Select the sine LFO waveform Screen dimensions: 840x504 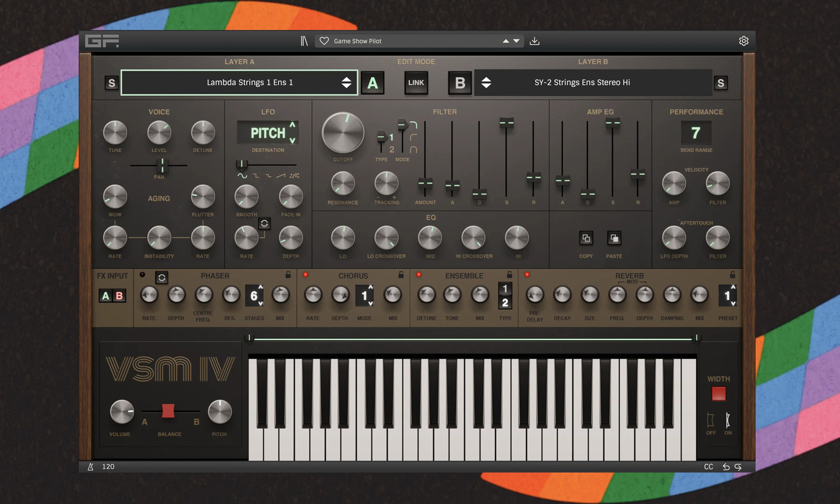(x=242, y=176)
